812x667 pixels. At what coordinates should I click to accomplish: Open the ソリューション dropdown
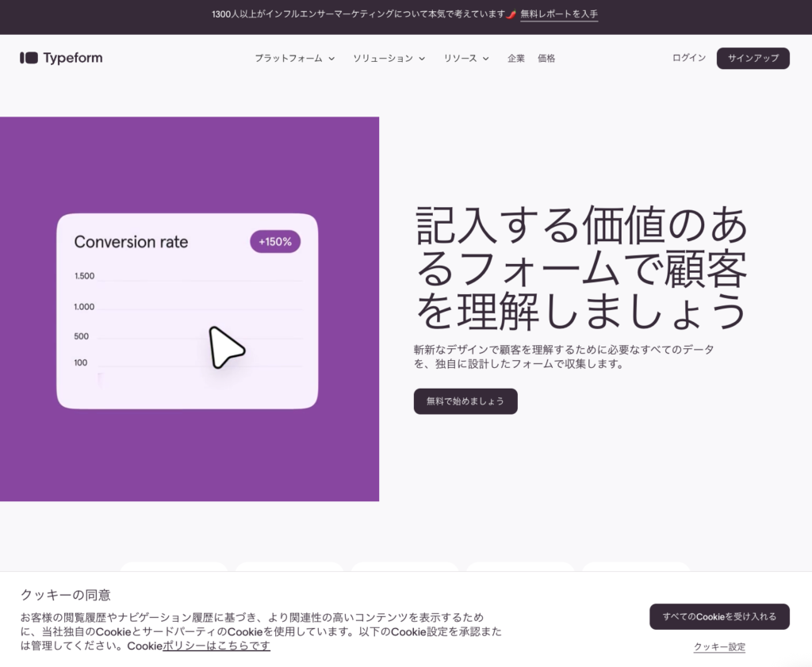389,59
